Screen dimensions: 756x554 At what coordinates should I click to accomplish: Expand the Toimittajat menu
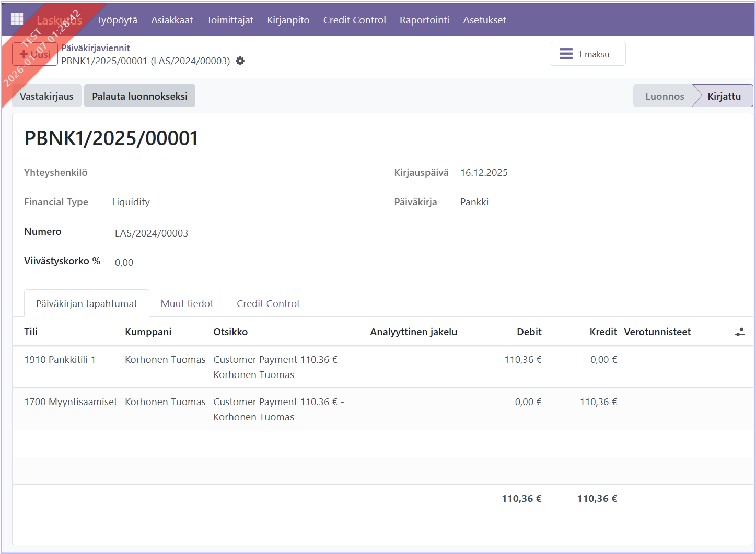230,20
